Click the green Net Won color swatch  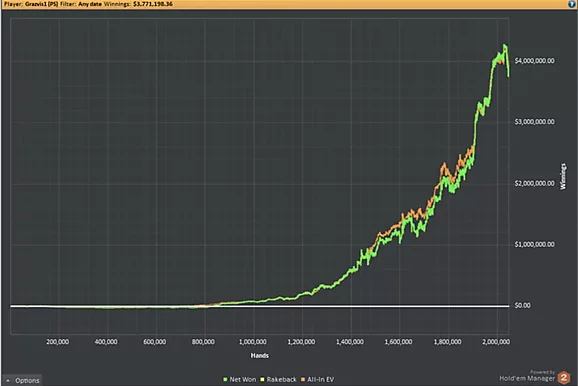[225, 379]
